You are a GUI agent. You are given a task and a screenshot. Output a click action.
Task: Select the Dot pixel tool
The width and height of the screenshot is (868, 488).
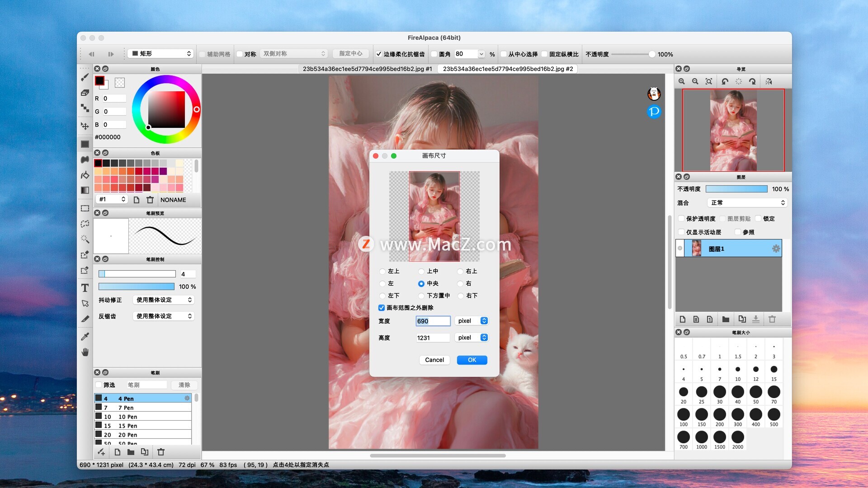coord(85,108)
